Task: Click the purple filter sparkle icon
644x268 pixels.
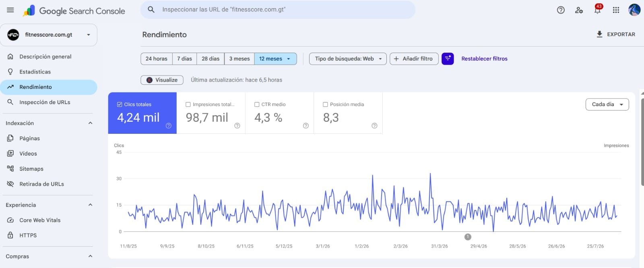Action: click(x=448, y=59)
